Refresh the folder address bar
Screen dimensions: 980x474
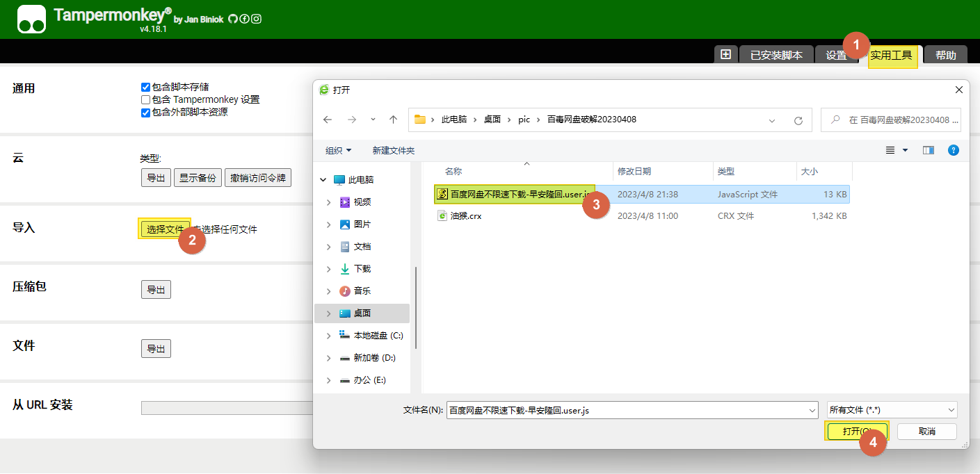798,120
